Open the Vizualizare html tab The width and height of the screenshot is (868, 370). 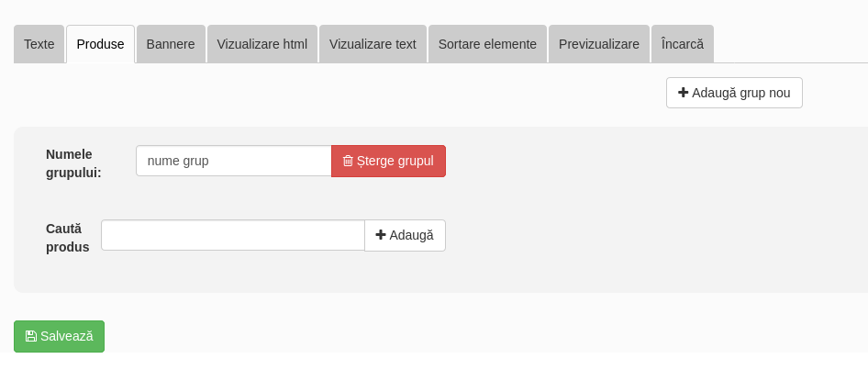point(262,44)
